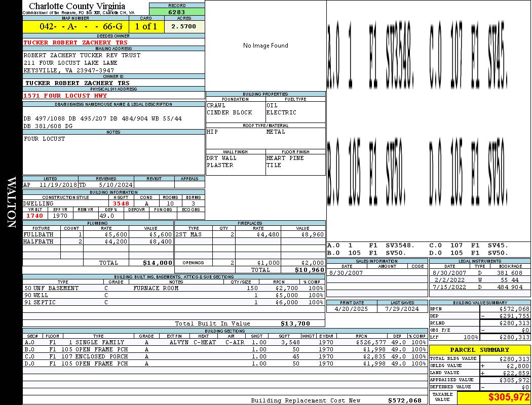Click the green record number 6283
The width and height of the screenshot is (532, 405).
pos(177,12)
